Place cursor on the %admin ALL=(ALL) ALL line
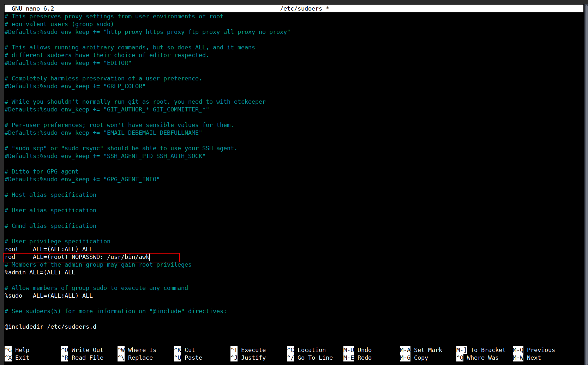The image size is (588, 365). (40, 273)
